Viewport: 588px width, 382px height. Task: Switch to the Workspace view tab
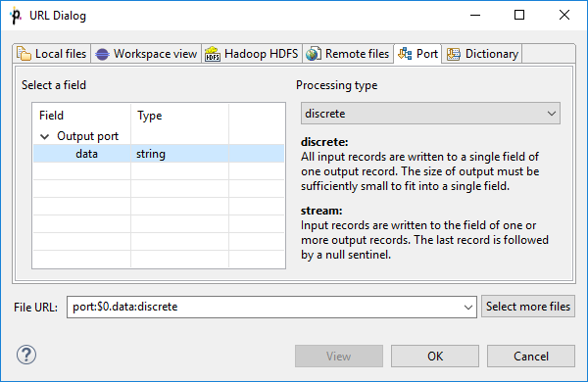146,54
